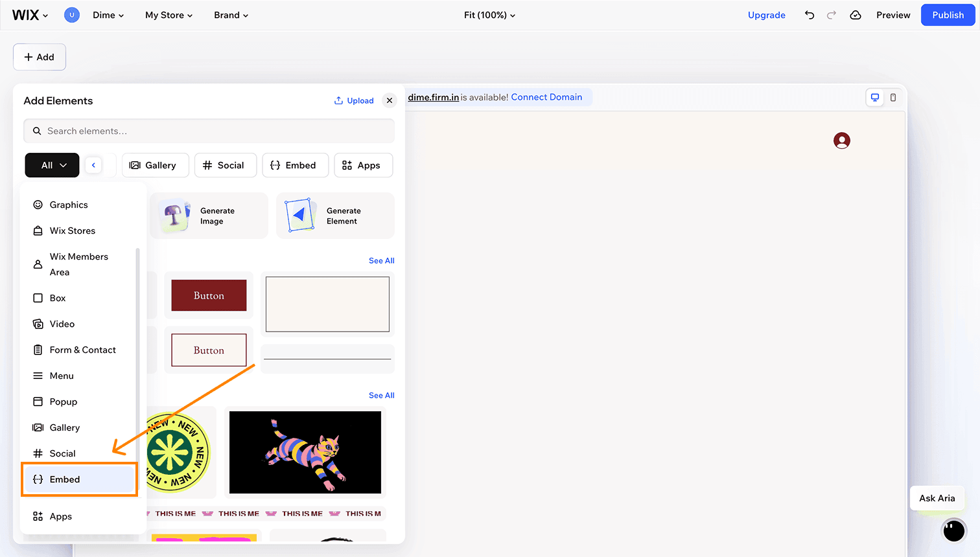Add the THIS IS ME ribbon strip
980x557 pixels.
pos(266,514)
